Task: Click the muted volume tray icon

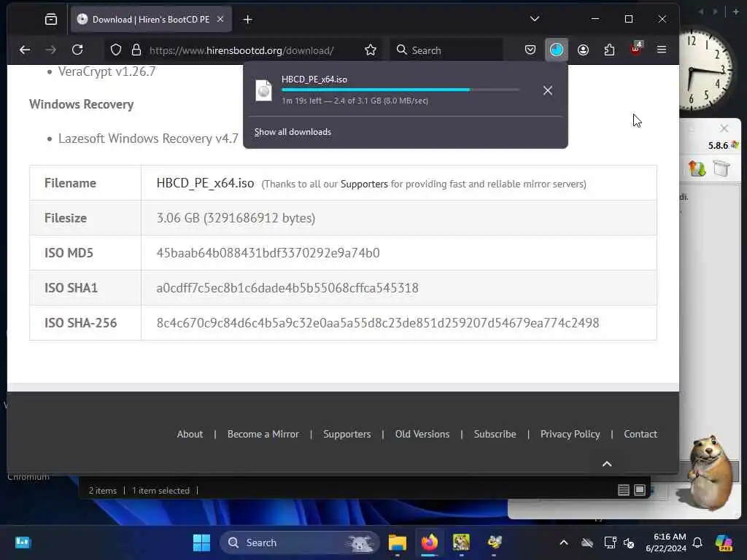Action: 630,542
